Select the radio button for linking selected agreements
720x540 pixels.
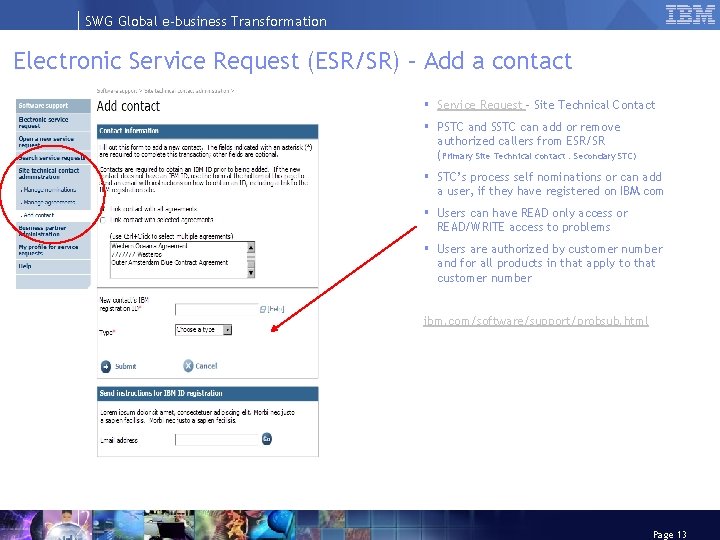[x=103, y=220]
